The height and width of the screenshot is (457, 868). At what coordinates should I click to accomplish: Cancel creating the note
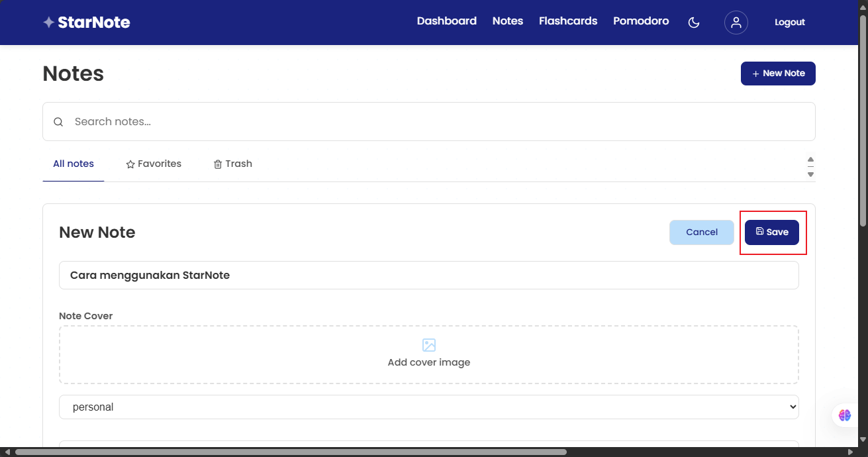(701, 232)
